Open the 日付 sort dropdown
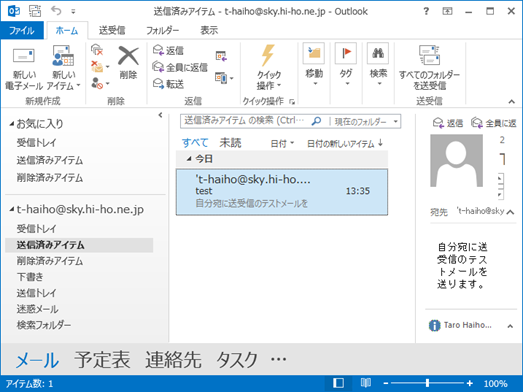The image size is (523, 392). [282, 144]
